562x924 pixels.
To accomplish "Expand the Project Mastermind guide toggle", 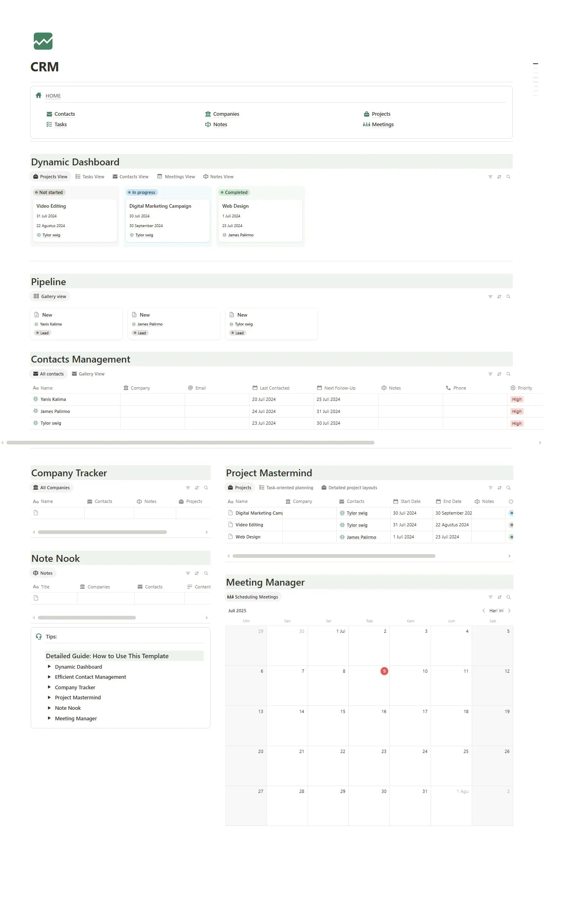I will click(49, 697).
